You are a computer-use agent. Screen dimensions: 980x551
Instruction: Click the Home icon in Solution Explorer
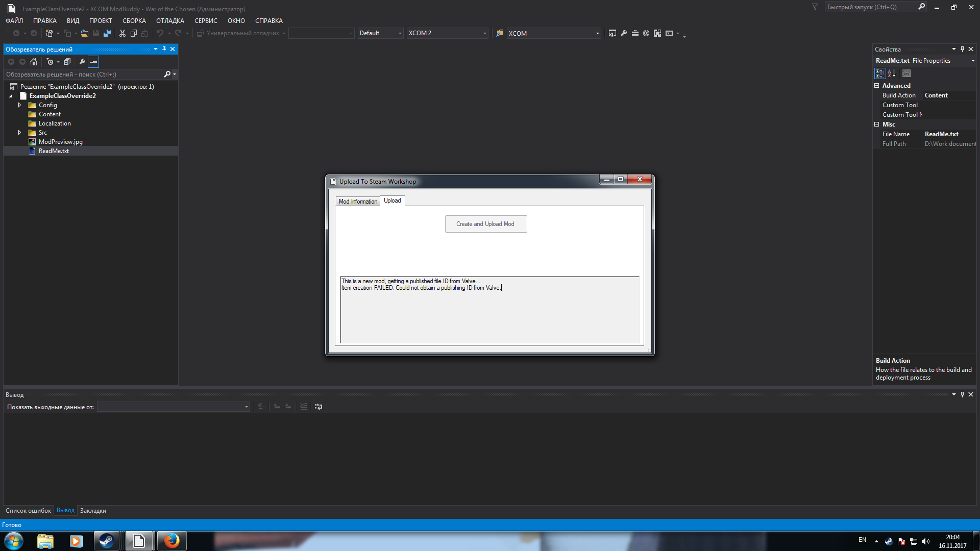tap(34, 62)
